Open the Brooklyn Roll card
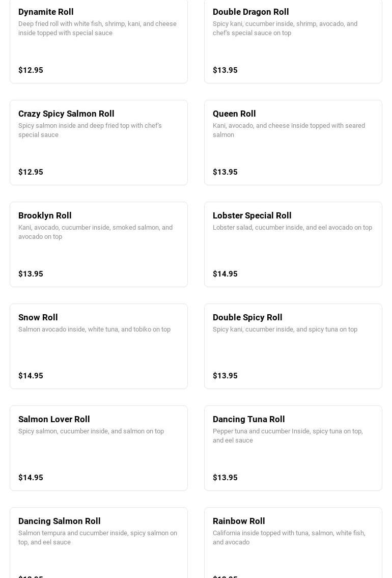Viewport: 392px width, 578px height. tap(45, 215)
